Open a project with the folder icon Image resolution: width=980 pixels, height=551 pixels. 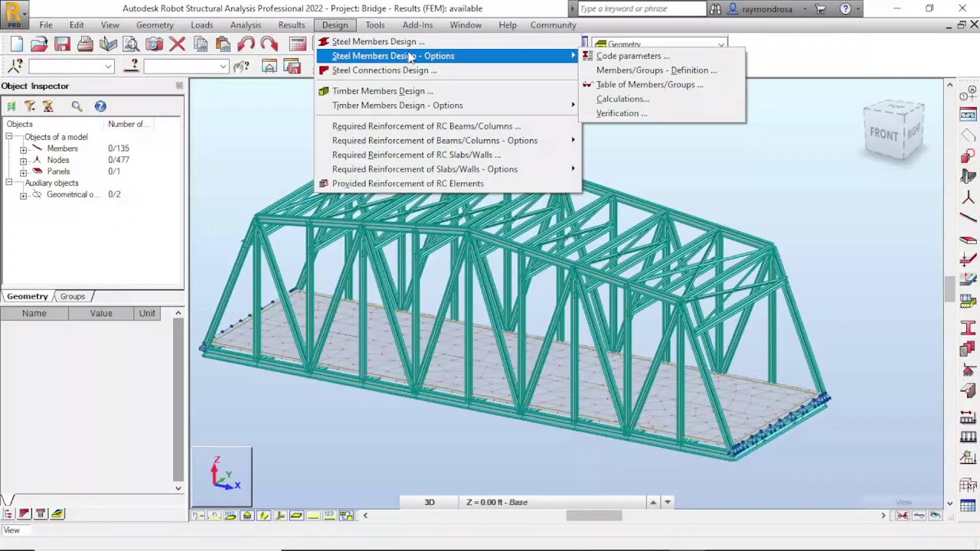pos(39,44)
